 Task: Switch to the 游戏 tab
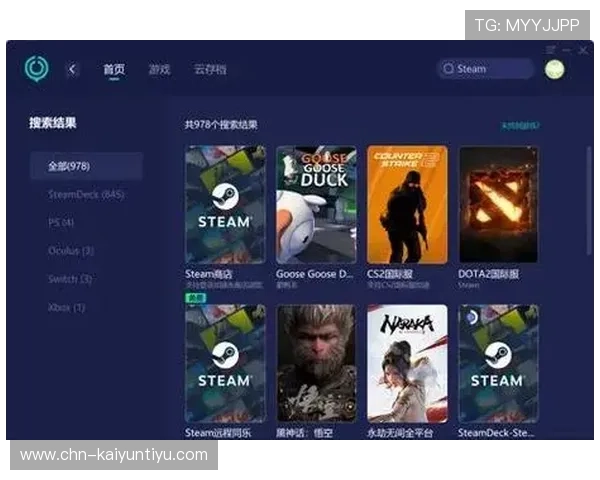click(159, 69)
